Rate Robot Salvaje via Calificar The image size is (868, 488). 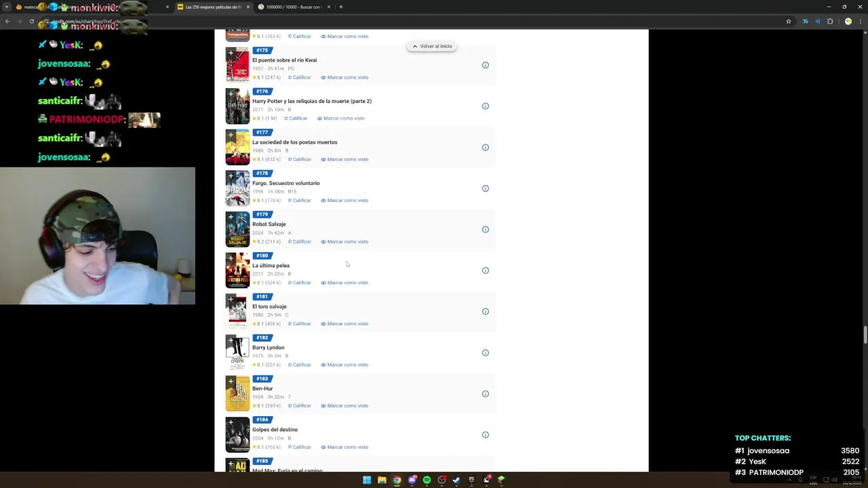(x=300, y=241)
